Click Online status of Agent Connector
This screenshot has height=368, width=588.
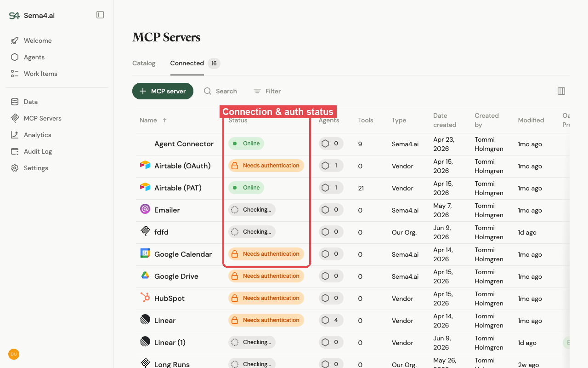tap(246, 144)
